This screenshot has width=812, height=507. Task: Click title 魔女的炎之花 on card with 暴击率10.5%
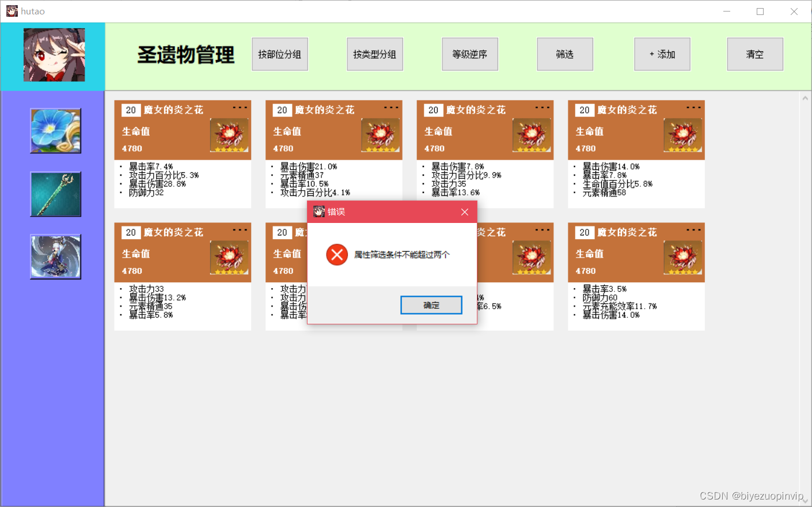click(x=325, y=110)
